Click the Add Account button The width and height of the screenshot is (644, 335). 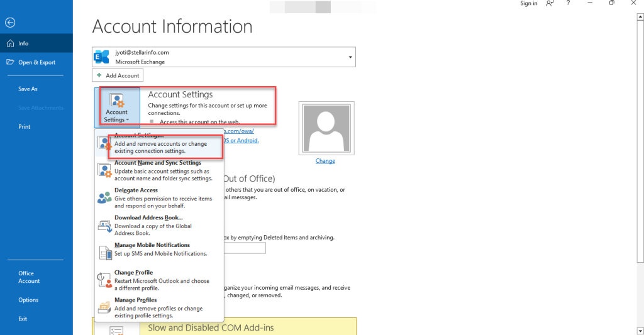coord(118,75)
